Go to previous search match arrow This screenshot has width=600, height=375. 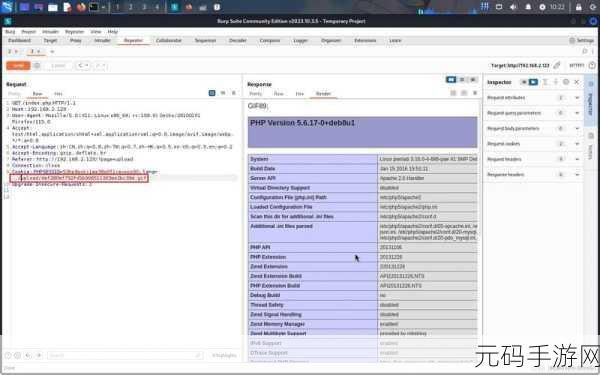28,355
